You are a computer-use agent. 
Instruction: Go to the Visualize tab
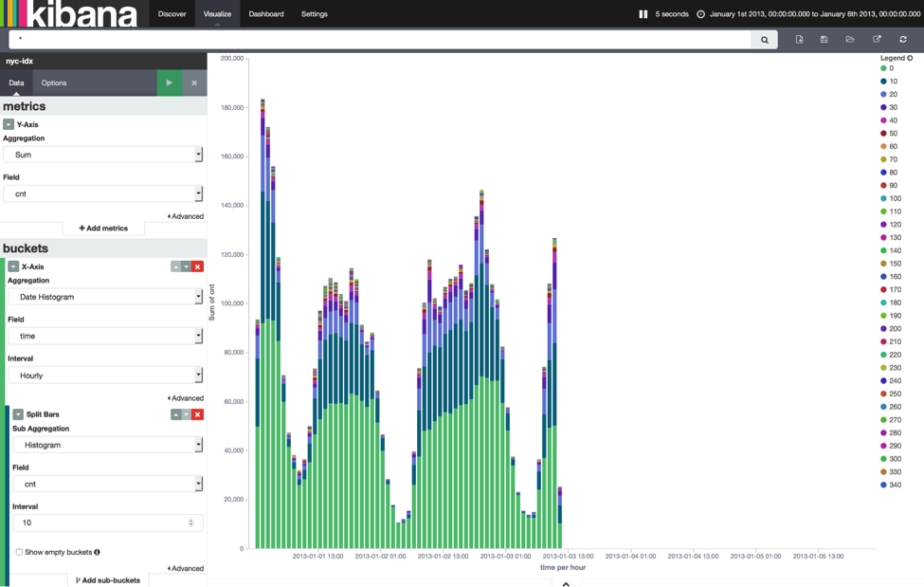(217, 14)
